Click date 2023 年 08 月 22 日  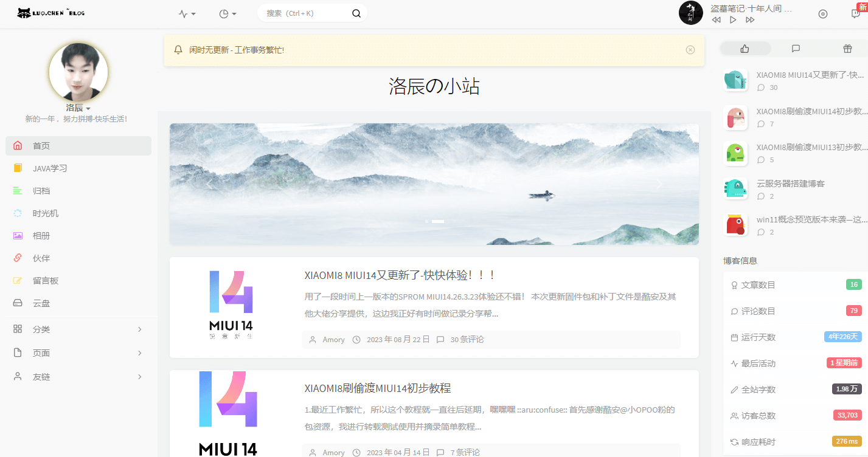click(398, 340)
